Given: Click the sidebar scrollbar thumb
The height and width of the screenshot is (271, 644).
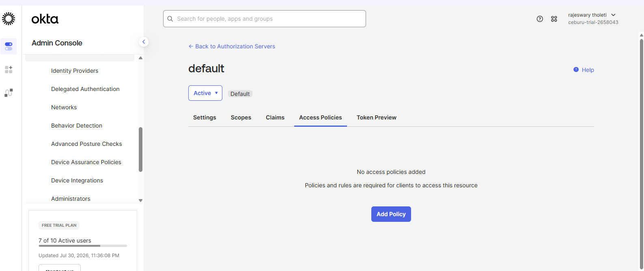Looking at the screenshot, I should [x=140, y=150].
